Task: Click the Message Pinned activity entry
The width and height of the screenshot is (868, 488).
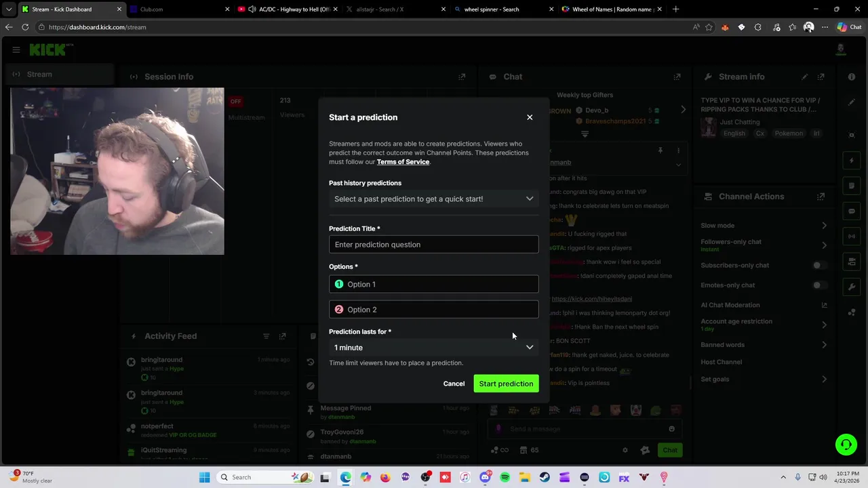Action: click(388, 412)
